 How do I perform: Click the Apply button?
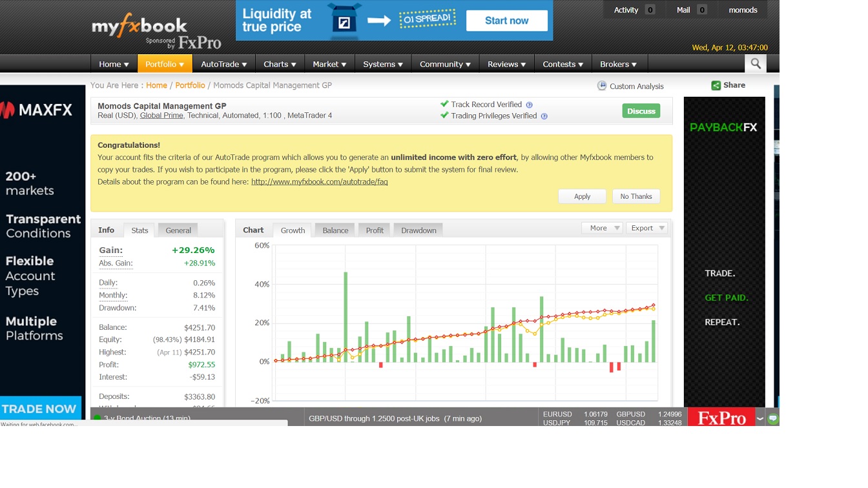(x=582, y=196)
